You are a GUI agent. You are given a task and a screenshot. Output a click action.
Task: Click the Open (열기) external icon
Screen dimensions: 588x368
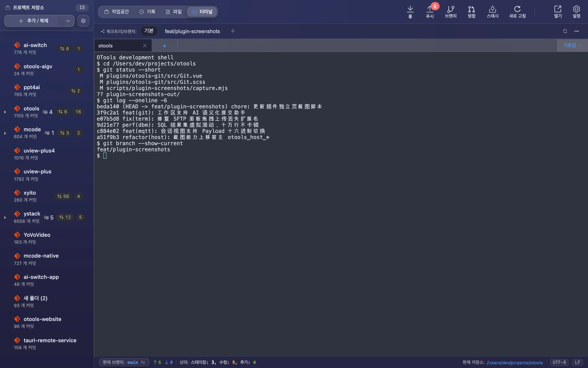point(558,12)
